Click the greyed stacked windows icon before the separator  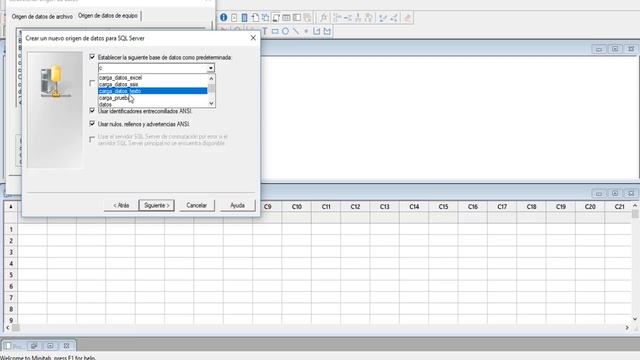point(307,18)
